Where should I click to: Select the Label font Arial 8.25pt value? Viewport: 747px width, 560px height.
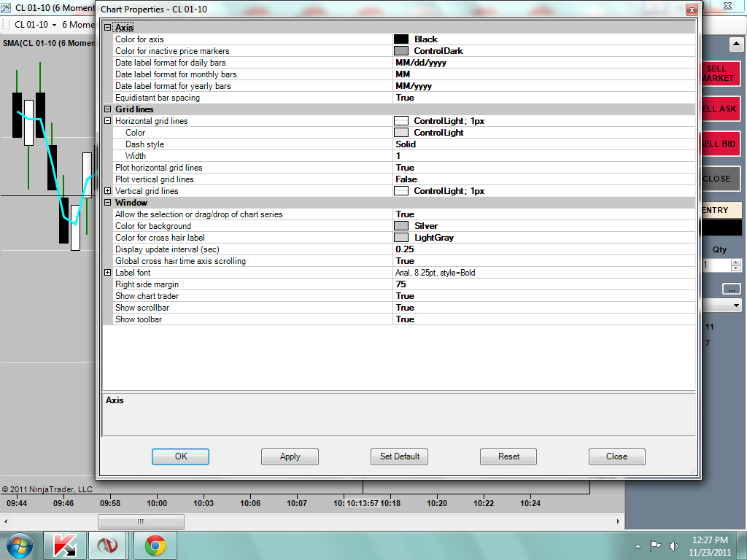544,273
